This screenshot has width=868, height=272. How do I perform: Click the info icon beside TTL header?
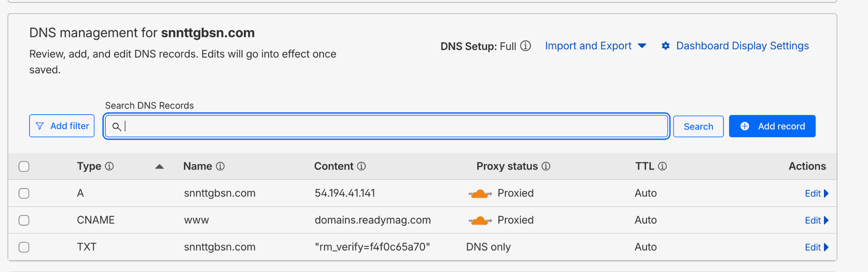[663, 166]
